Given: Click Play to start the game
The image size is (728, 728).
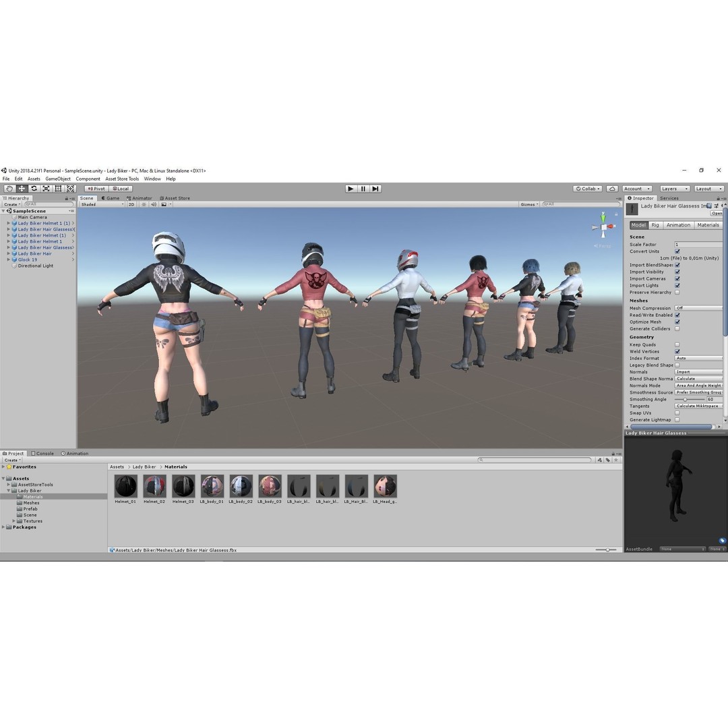Looking at the screenshot, I should pyautogui.click(x=351, y=189).
